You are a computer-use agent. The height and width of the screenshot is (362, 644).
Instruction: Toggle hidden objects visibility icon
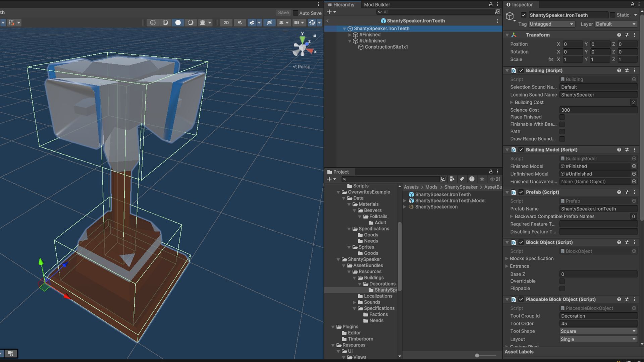click(269, 22)
